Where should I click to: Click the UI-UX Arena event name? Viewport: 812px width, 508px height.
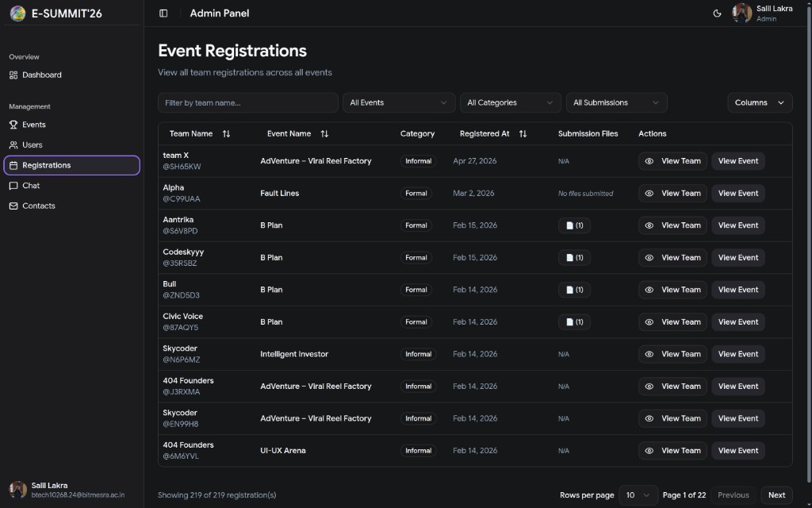tap(283, 451)
